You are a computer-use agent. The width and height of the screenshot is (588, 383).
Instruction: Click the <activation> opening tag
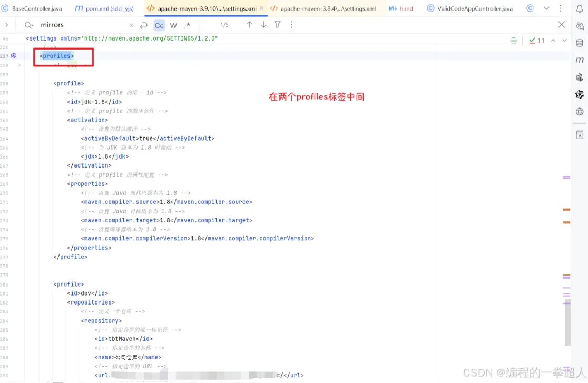pos(87,120)
